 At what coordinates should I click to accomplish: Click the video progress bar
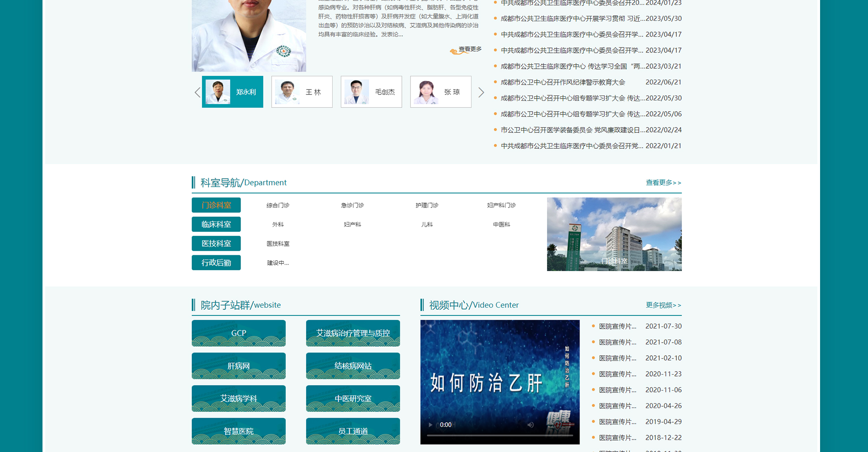pos(500,435)
